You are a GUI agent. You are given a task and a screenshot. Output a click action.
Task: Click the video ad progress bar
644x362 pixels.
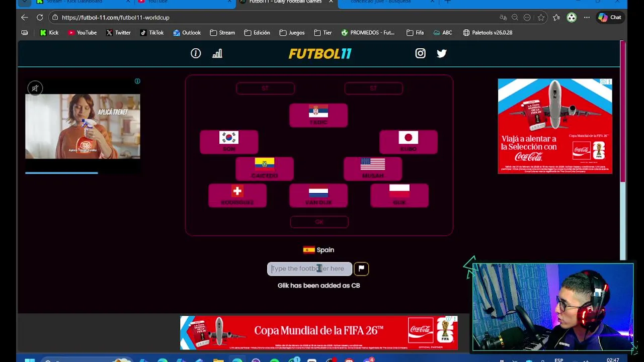tap(83, 173)
